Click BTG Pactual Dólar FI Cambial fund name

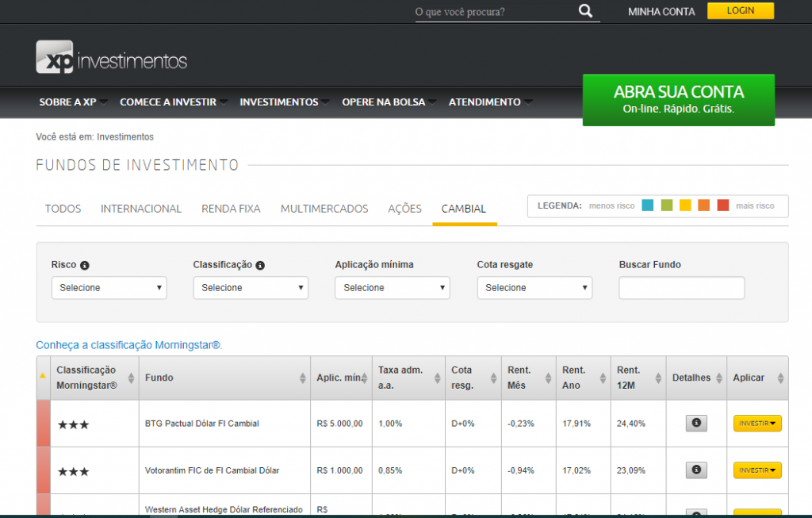tap(202, 424)
